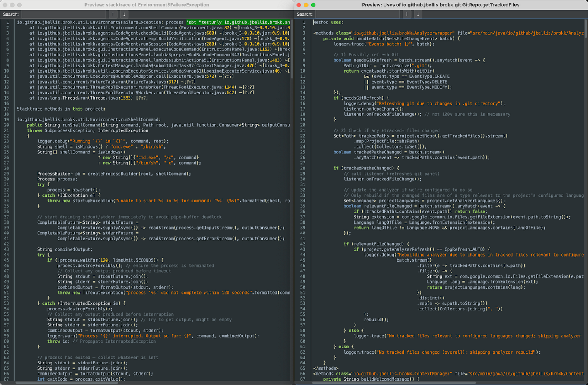Click the 'private void handleBatch' signature line

point(391,38)
